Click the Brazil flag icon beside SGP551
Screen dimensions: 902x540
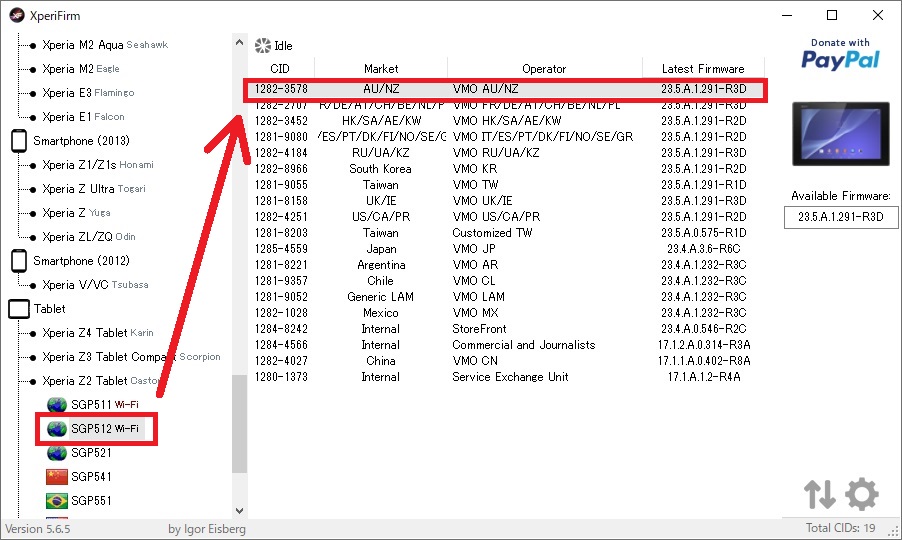point(57,501)
